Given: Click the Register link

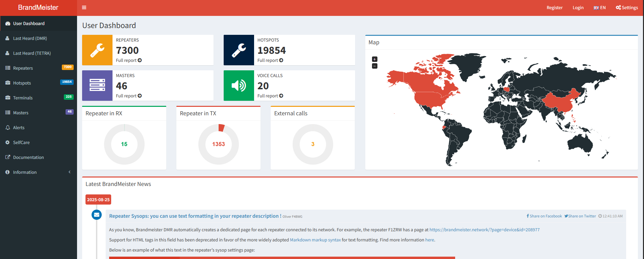Looking at the screenshot, I should 554,8.
